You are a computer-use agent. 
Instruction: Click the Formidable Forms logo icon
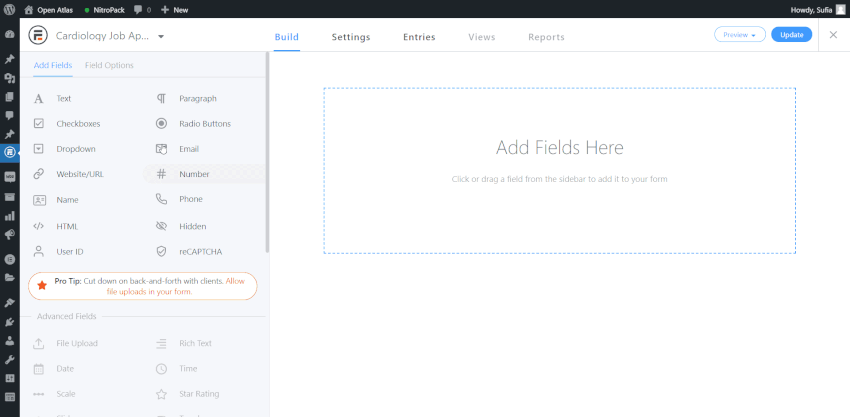coord(37,36)
